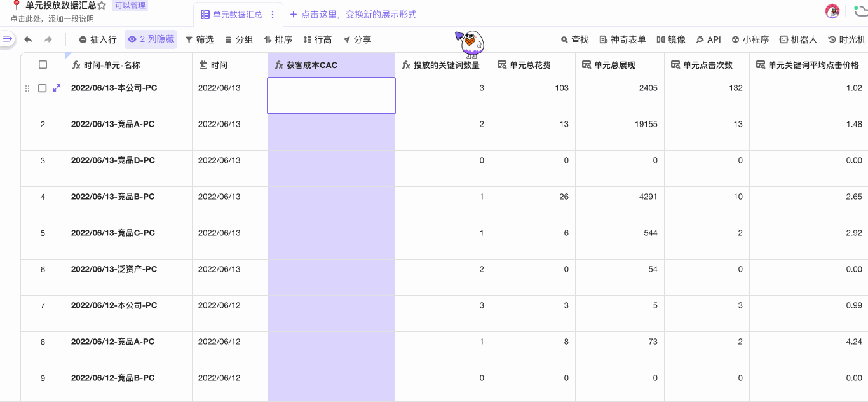The width and height of the screenshot is (868, 402).
Task: Toggle the 2 列隐藏 hidden columns
Action: coord(151,39)
